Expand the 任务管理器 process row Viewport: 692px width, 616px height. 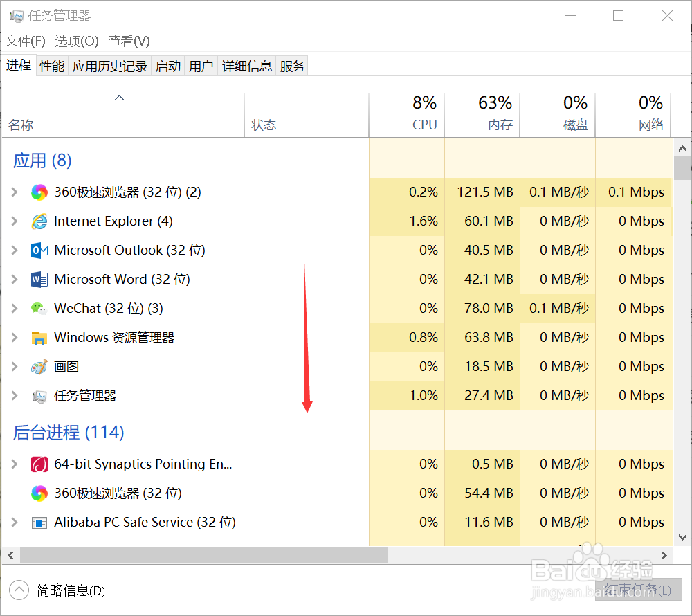(x=14, y=396)
